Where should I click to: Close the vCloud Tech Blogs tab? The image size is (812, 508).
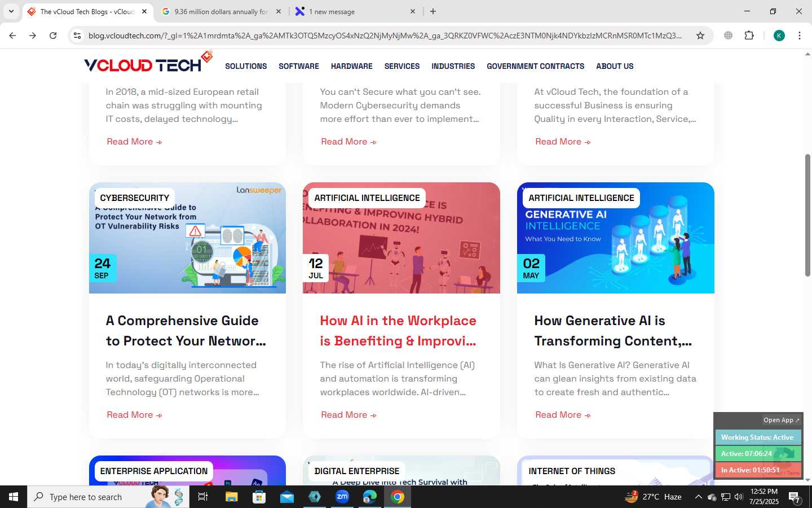(x=144, y=11)
